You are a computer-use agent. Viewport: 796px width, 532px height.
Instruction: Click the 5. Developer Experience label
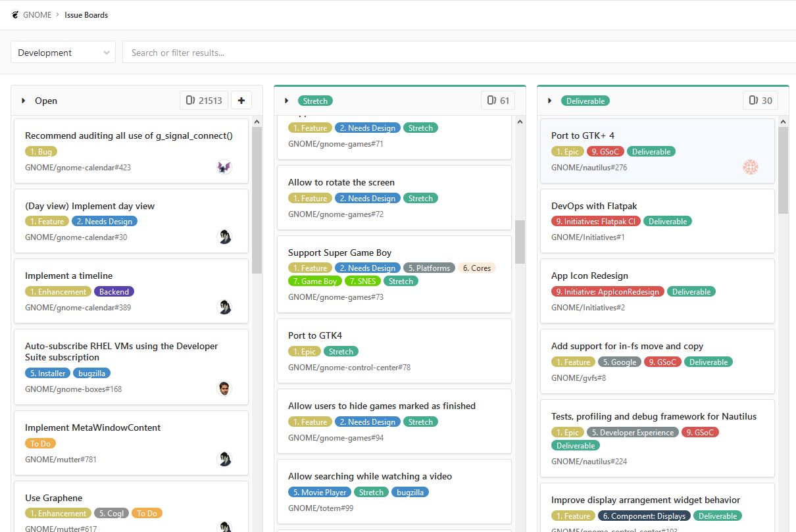pos(632,432)
